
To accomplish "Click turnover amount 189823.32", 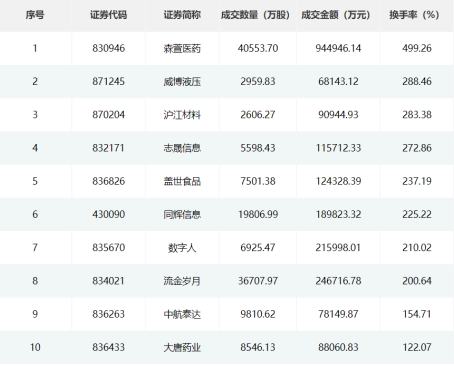I will (338, 214).
